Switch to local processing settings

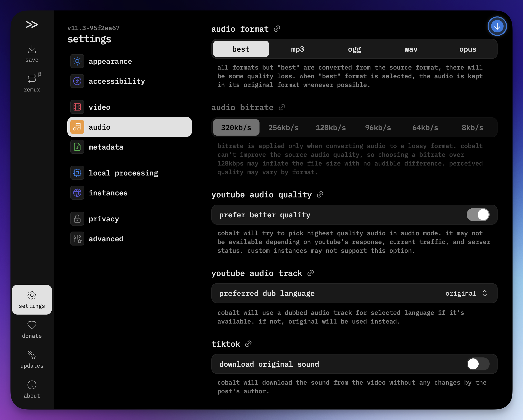pos(123,173)
